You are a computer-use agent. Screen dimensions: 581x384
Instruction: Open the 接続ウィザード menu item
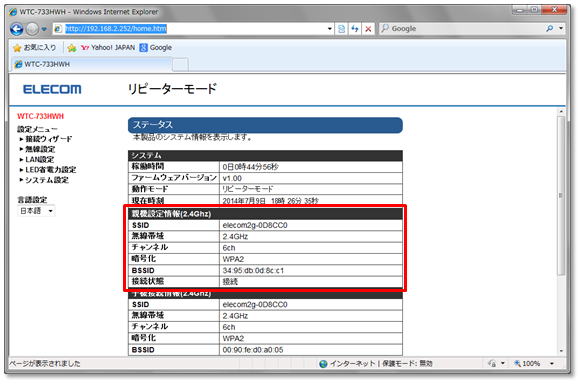coord(48,139)
